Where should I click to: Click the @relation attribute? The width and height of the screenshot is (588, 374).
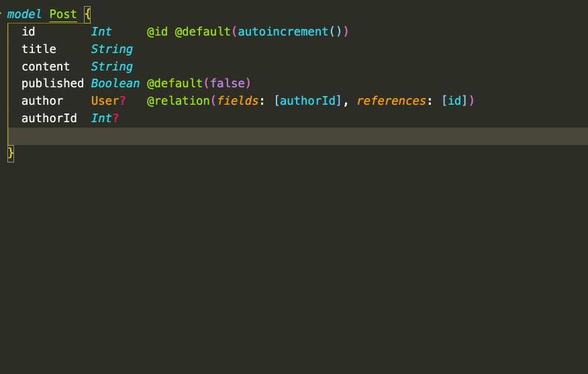coord(178,101)
